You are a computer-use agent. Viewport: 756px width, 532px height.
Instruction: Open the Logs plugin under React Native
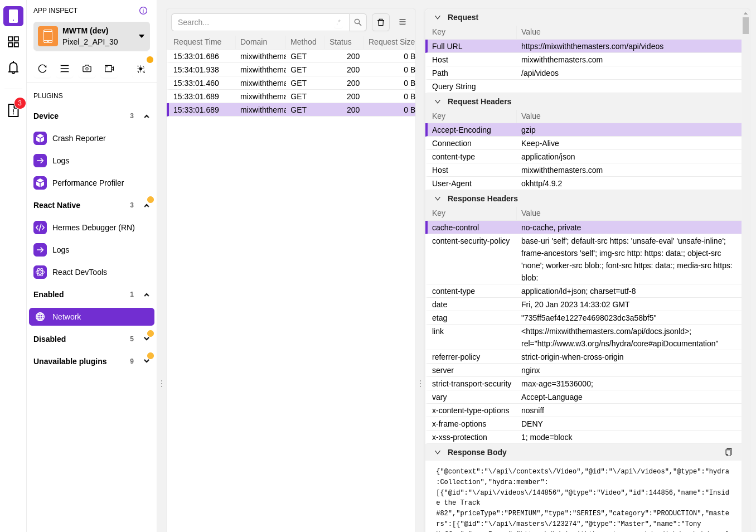click(x=91, y=250)
